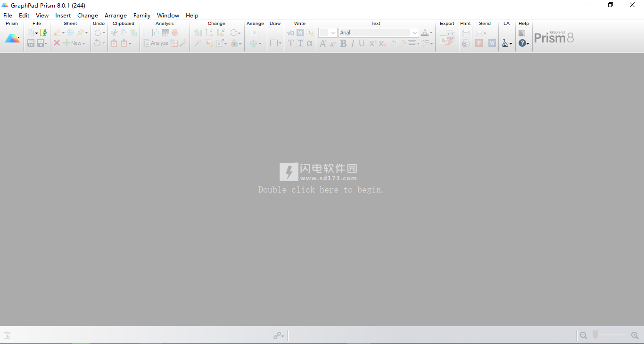Click the decrease font size A icon

(332, 44)
